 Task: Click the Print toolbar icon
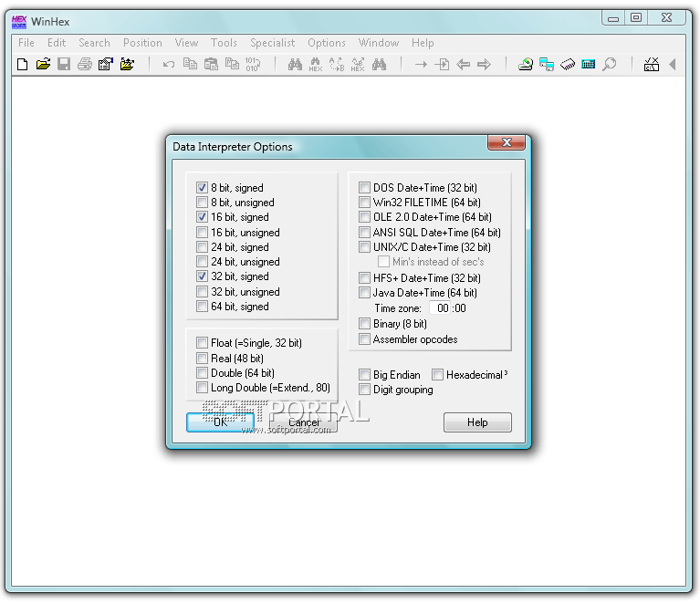(x=85, y=64)
